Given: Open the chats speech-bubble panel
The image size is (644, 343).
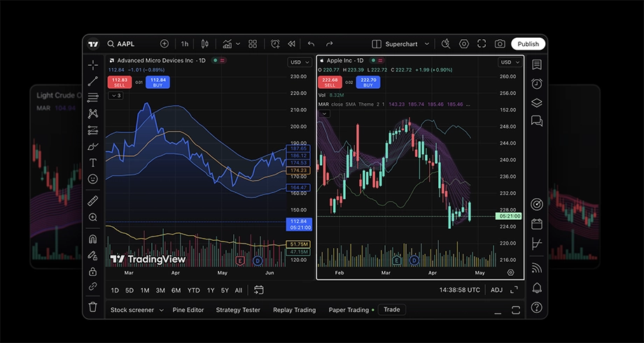Looking at the screenshot, I should (537, 121).
